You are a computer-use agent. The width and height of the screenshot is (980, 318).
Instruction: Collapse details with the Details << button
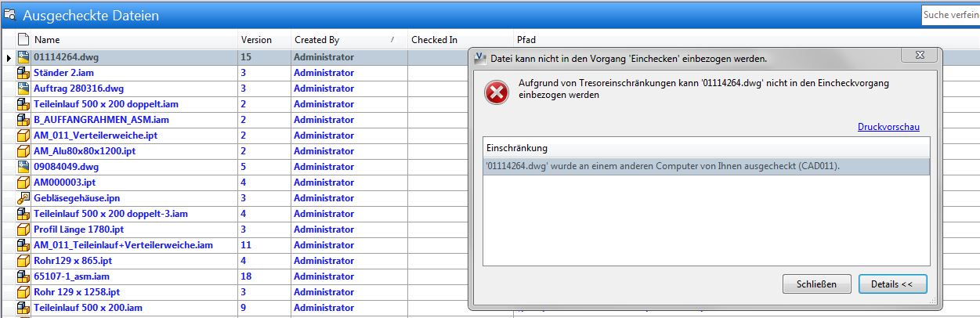(892, 284)
